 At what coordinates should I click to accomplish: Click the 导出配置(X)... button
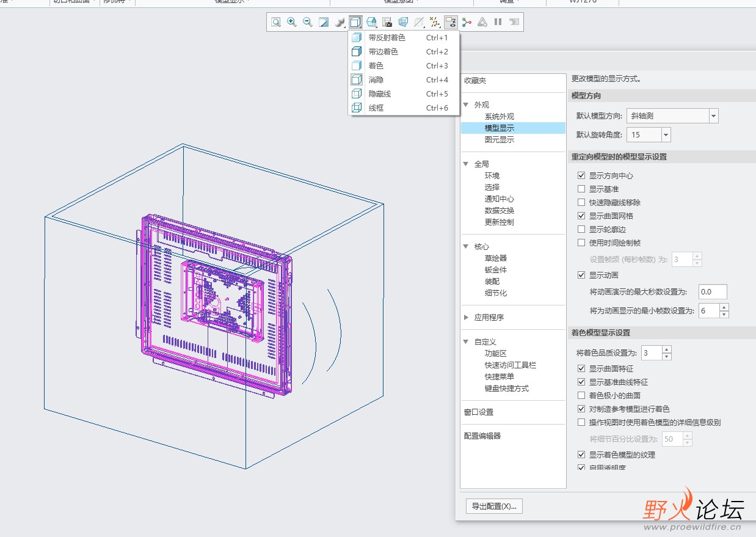pos(494,506)
